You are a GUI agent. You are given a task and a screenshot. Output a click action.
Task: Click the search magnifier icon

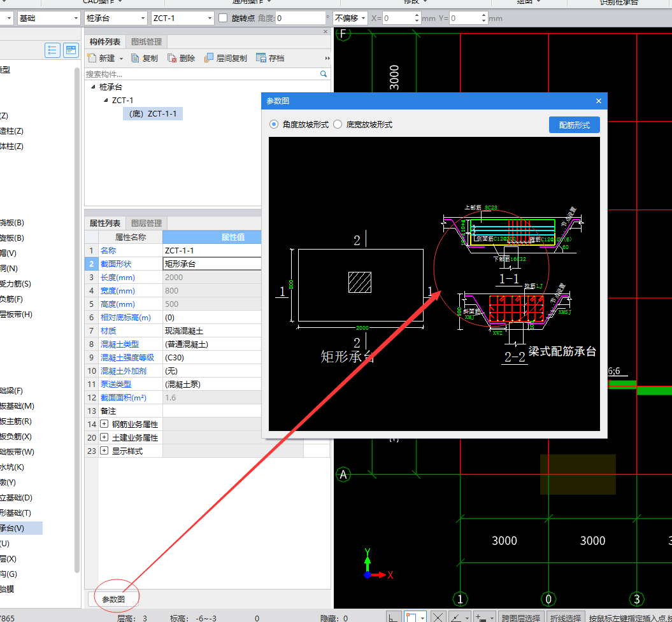tap(324, 74)
